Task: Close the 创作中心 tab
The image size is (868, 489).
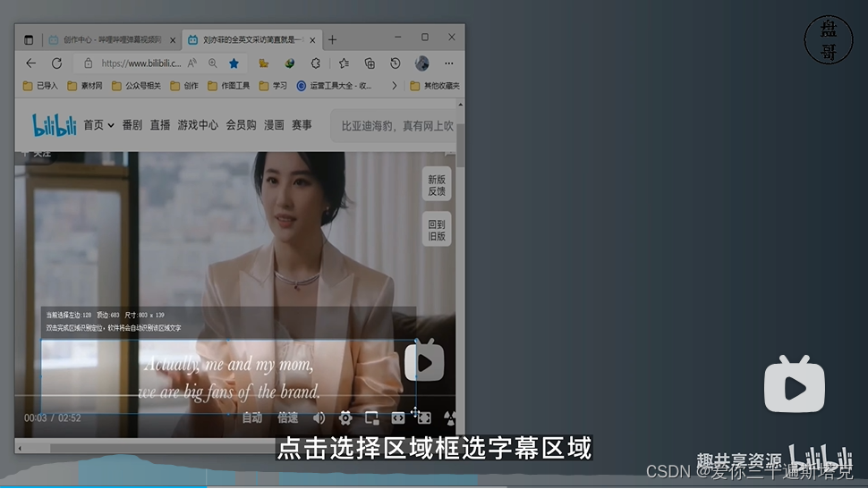Action: 173,40
